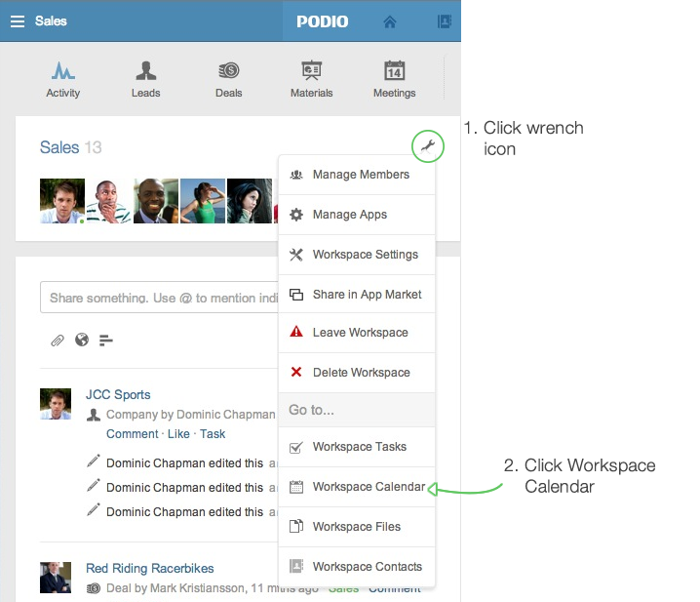
Task: Click the Workspace Tasks checkmark icon
Action: 296,448
